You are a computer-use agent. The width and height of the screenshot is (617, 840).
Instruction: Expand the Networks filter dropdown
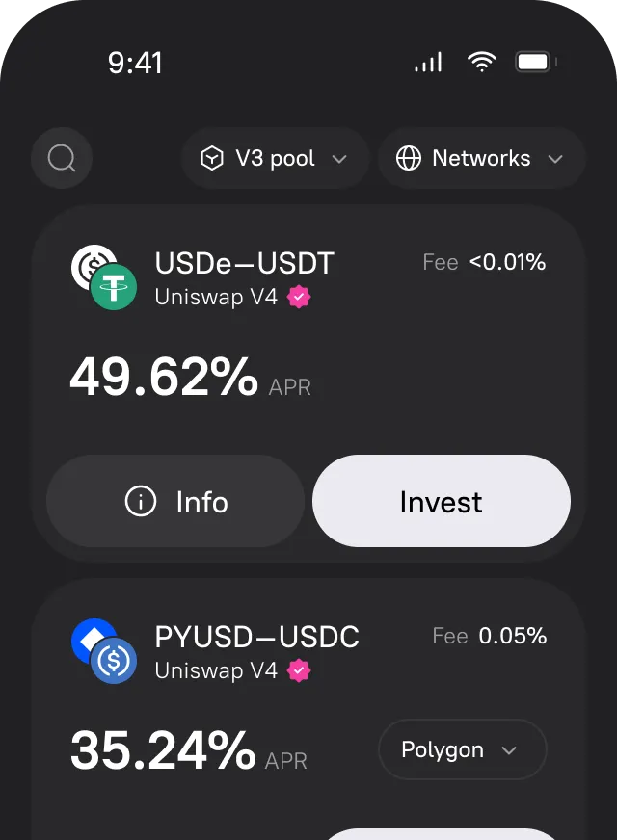click(x=481, y=159)
